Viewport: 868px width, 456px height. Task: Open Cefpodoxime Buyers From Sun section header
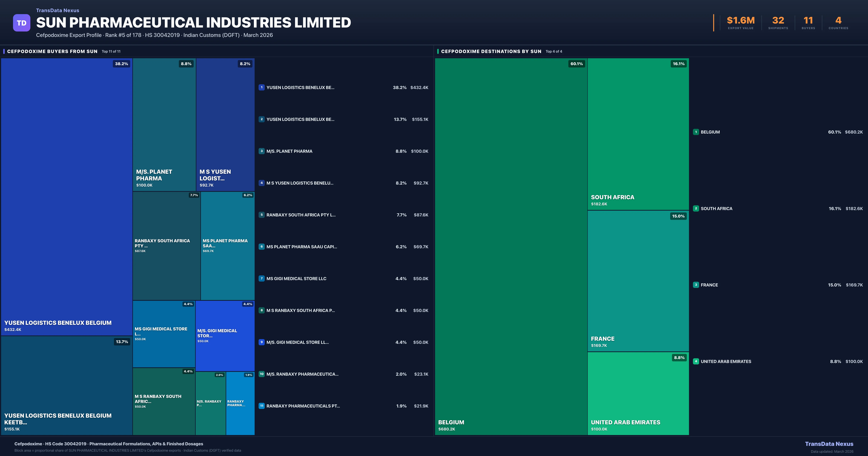coord(52,51)
